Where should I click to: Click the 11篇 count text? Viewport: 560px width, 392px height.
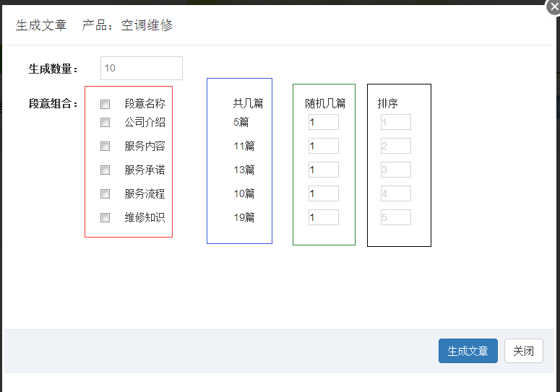(244, 146)
